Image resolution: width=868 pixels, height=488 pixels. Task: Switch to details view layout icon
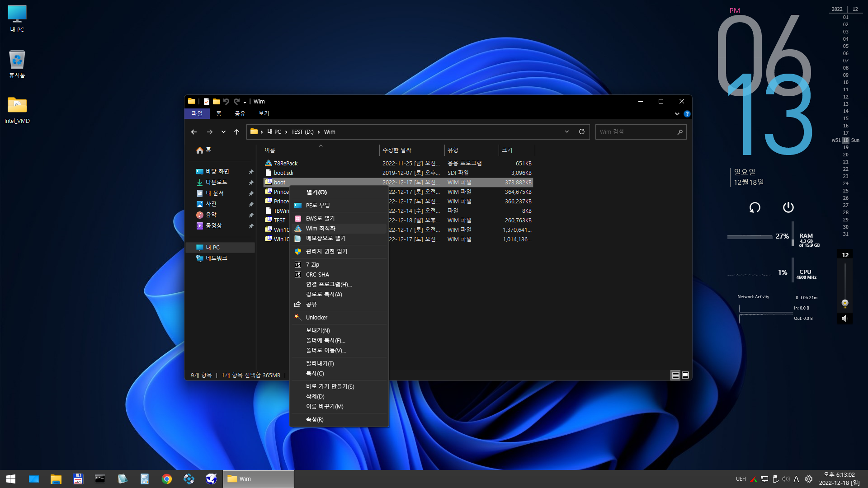[675, 375]
